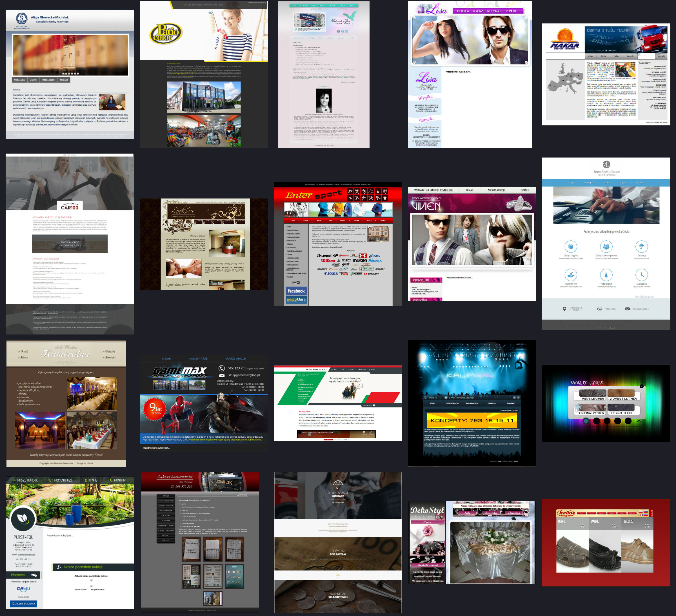Click the Patio Color logo

[x=166, y=34]
